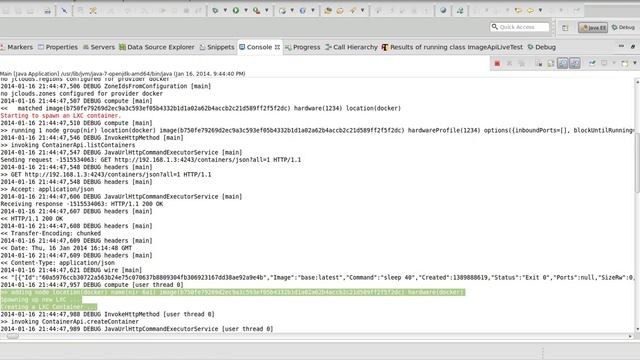Open the ImageApiLiveTest results tab
The width and height of the screenshot is (640, 360).
452,47
